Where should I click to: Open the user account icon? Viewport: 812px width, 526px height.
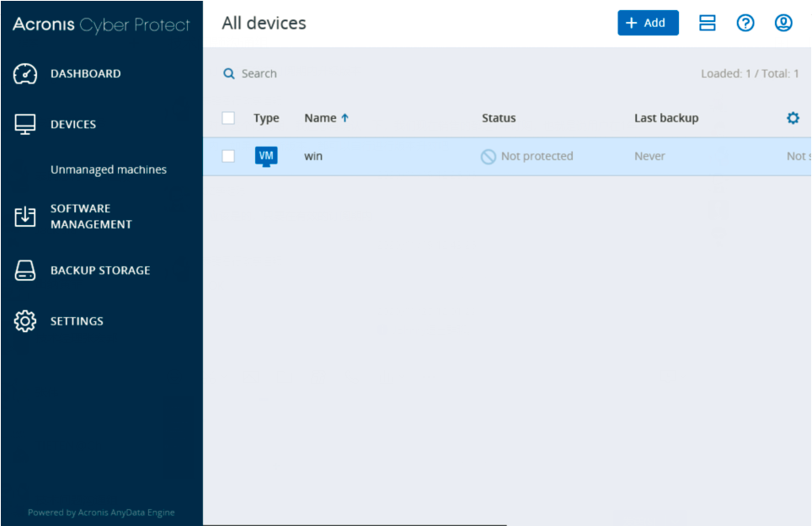(x=783, y=23)
